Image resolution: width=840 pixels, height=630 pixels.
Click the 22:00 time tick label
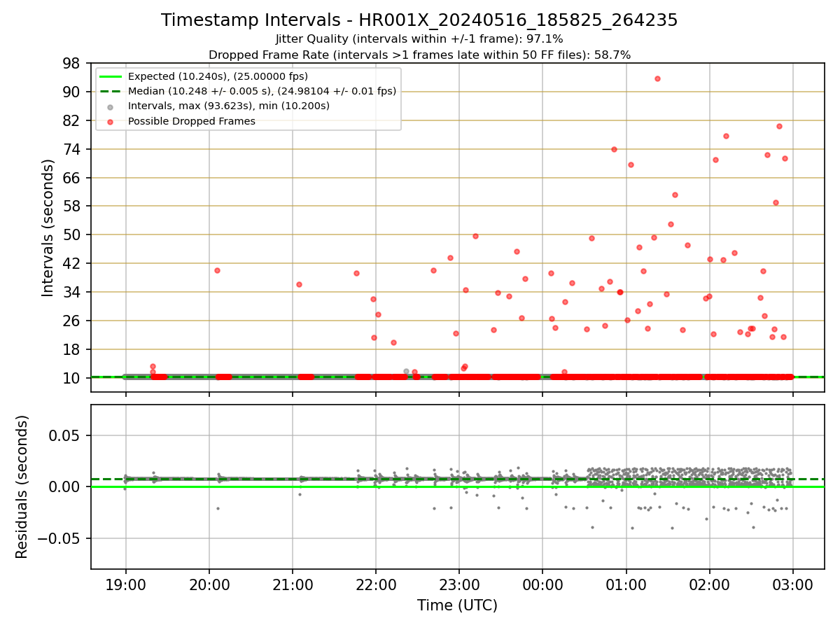[x=376, y=584]
